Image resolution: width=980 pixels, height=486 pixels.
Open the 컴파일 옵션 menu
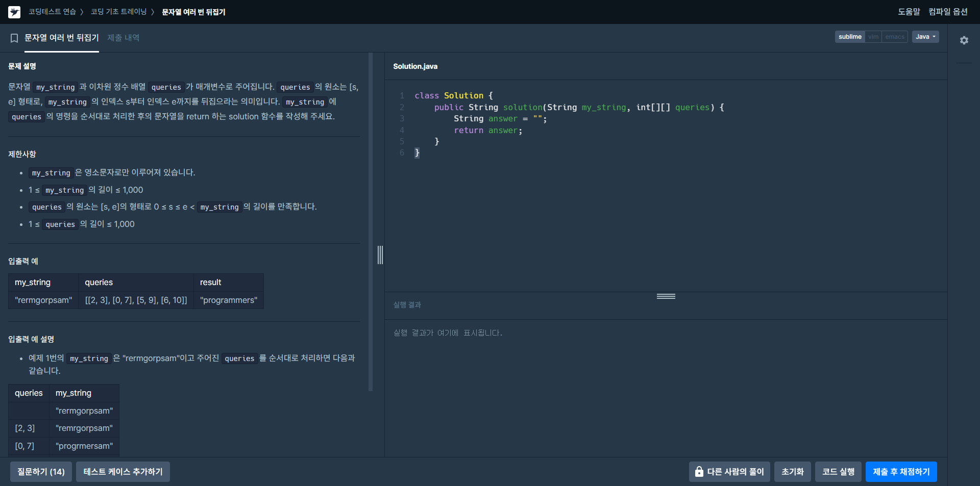[948, 12]
